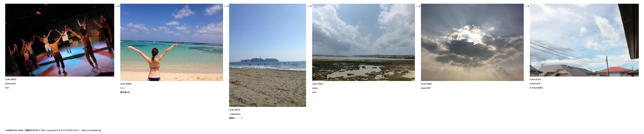Open the tidal flats cloud photo
The width and height of the screenshot is (644, 134).
pyautogui.click(x=363, y=42)
